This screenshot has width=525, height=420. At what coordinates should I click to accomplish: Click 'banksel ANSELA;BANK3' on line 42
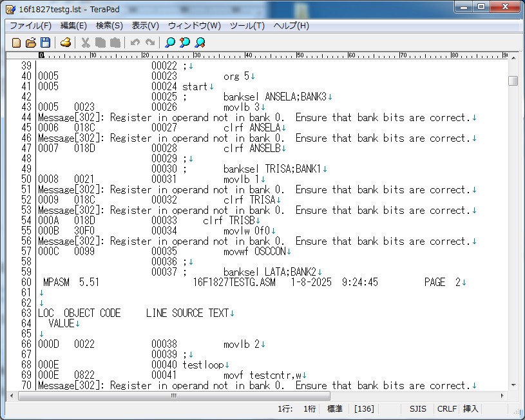tap(275, 97)
